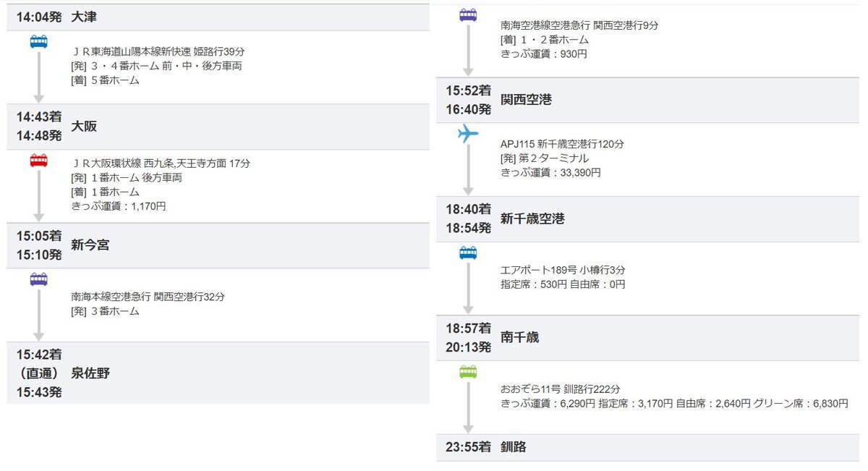The image size is (868, 471).
Task: Open the 関西空港 station entry
Action: 526,100
